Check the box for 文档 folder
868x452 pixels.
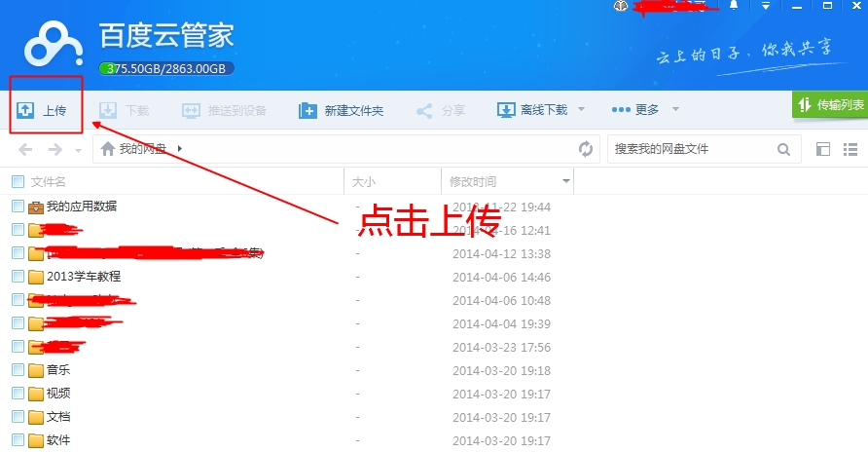[18, 417]
